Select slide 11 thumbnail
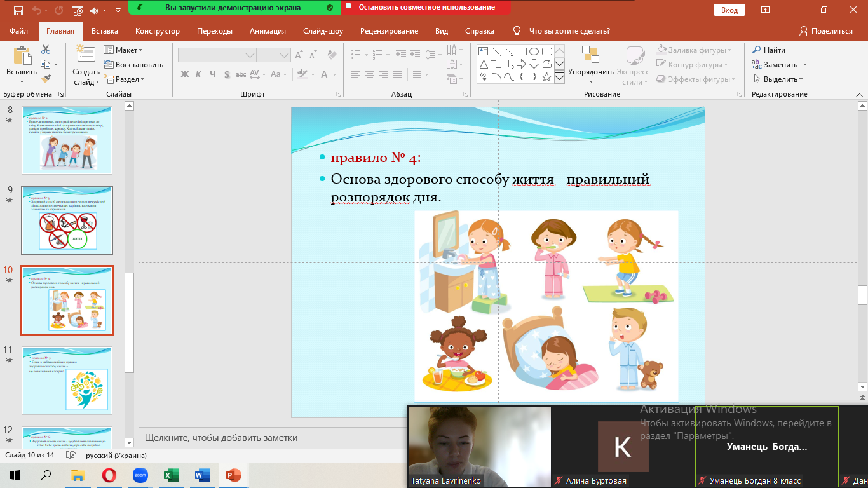Viewport: 868px width, 488px height. 67,380
